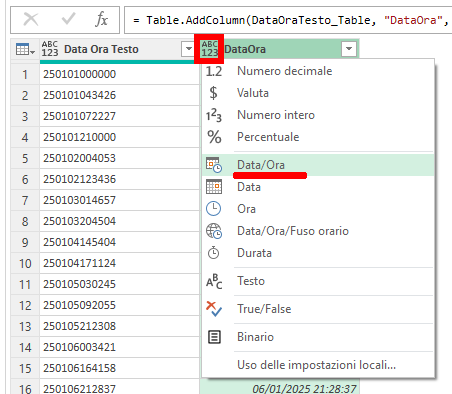Choose the calendar Data icon
Image resolution: width=452 pixels, height=394 pixels.
point(214,187)
